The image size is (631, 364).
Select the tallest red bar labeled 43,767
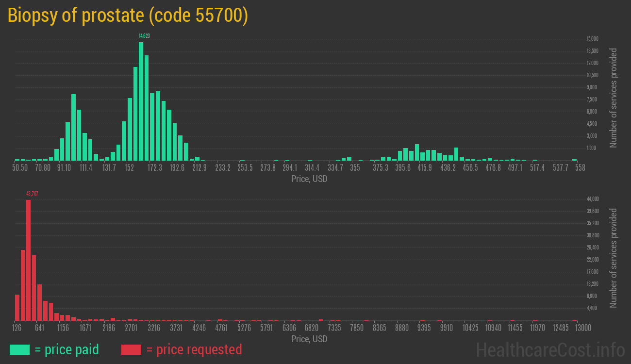(28, 260)
